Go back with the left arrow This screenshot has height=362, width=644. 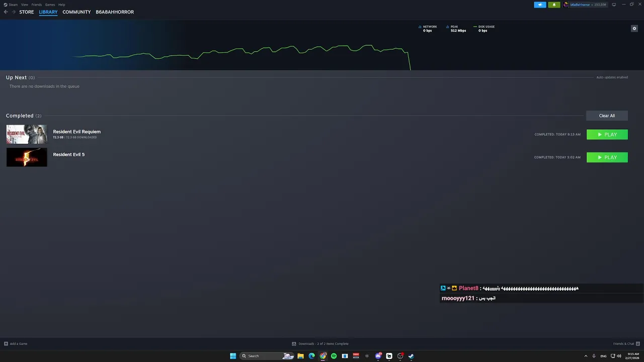pyautogui.click(x=6, y=12)
